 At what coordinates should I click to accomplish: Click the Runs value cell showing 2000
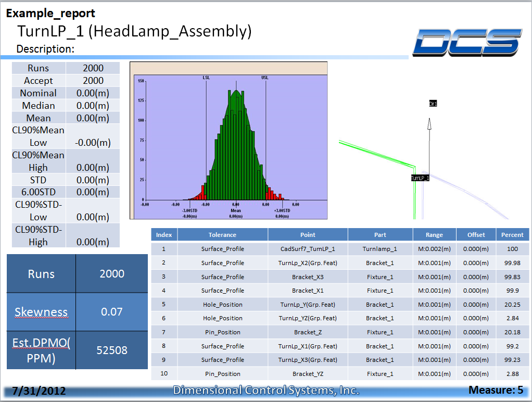(92, 68)
